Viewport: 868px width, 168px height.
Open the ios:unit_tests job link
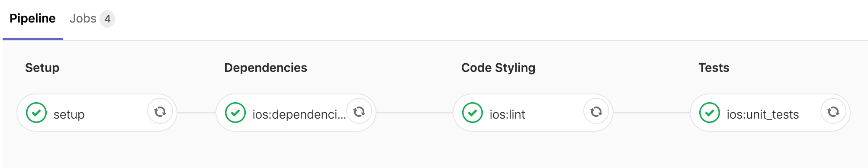click(762, 115)
